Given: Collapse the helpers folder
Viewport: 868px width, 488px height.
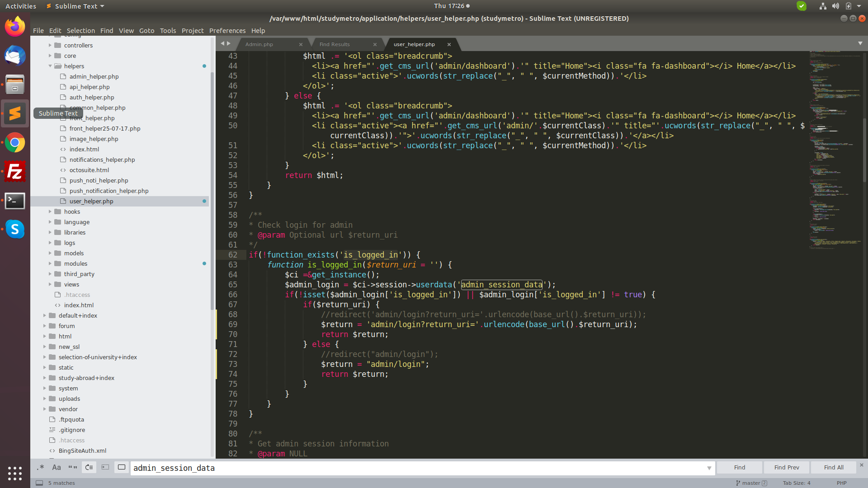Looking at the screenshot, I should [x=50, y=66].
